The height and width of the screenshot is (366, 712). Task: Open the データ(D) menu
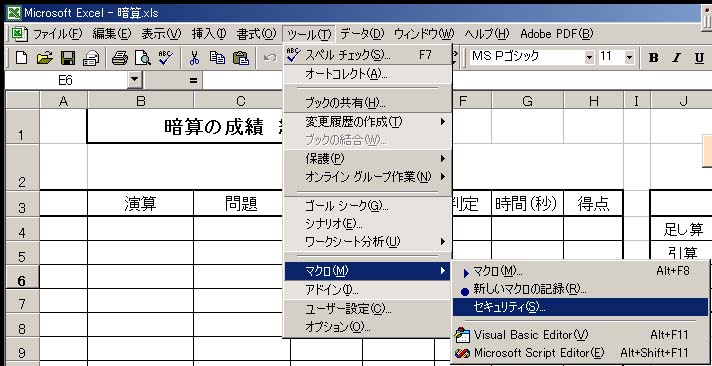click(362, 34)
